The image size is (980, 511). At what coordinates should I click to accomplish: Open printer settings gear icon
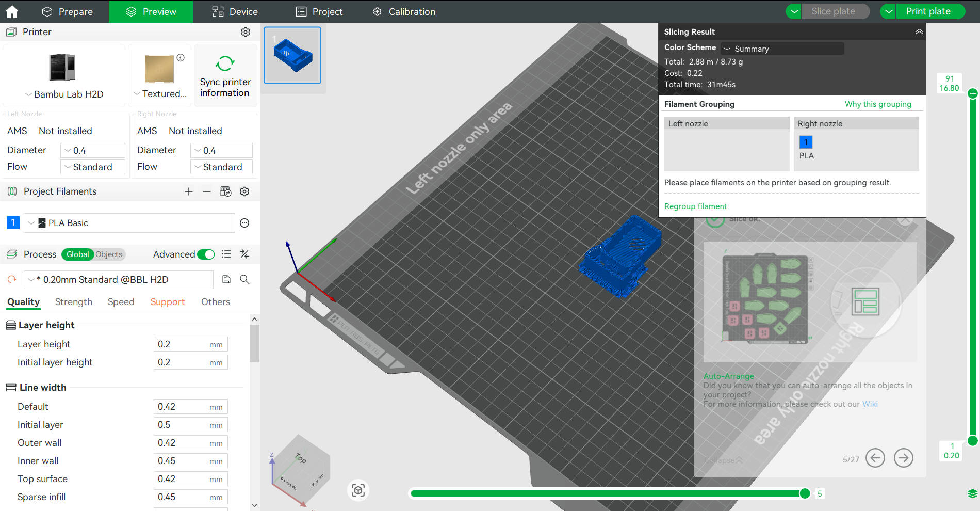pos(246,32)
